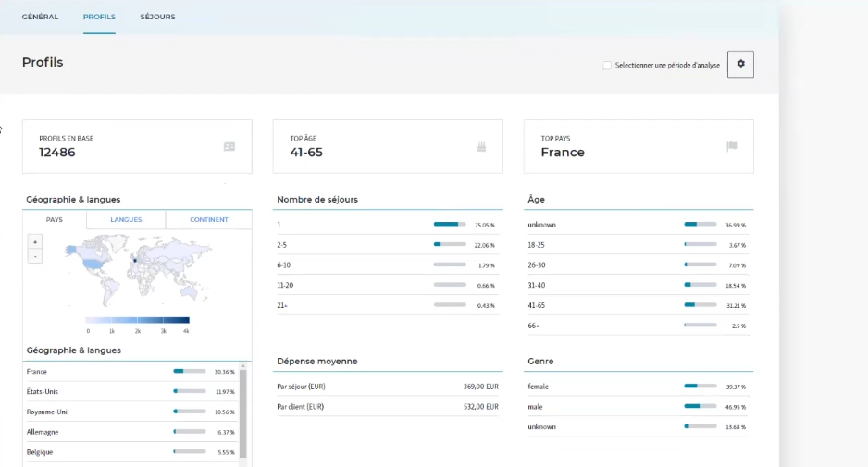Zoom out on the world map
This screenshot has height=467, width=868.
tap(35, 256)
